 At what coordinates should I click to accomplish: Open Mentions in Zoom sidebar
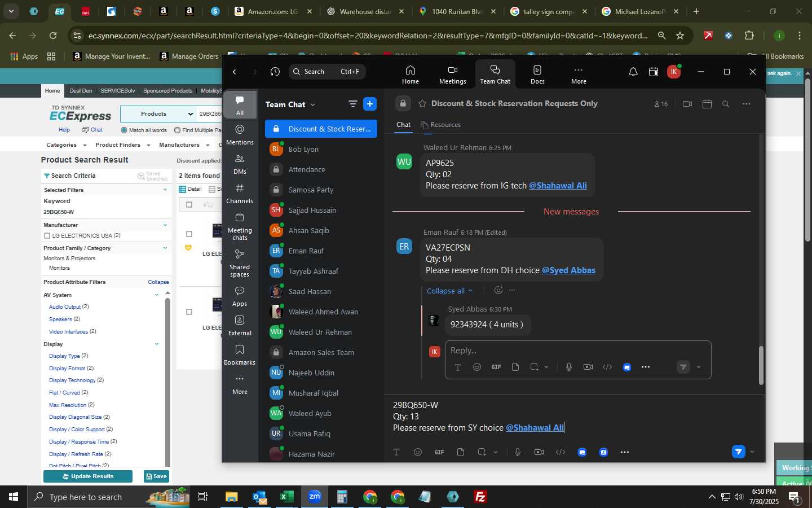coord(240,135)
